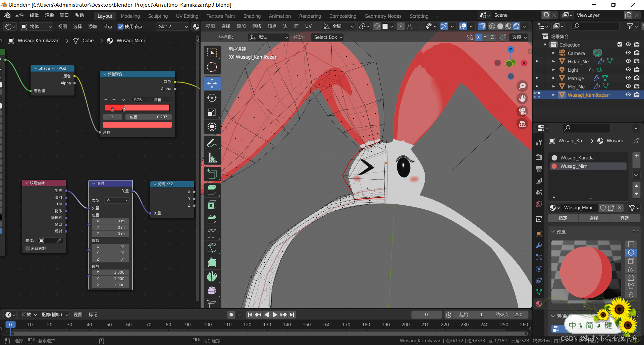Toggle camera view in viewport
The image size is (644, 345).
(522, 111)
